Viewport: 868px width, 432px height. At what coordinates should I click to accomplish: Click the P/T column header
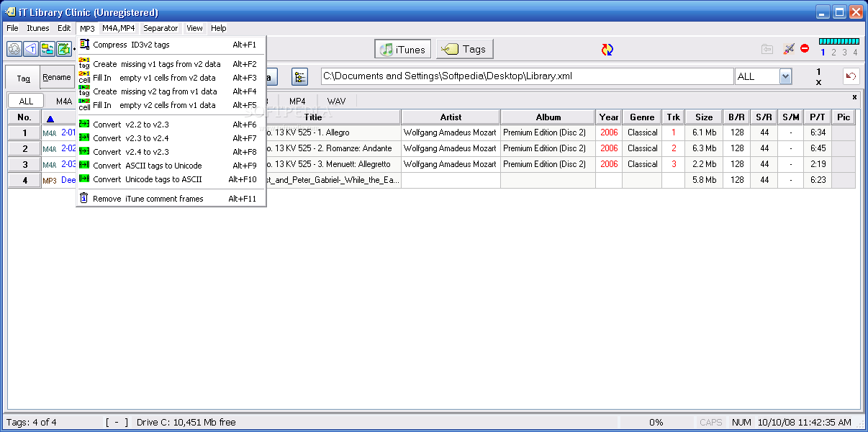click(x=818, y=117)
